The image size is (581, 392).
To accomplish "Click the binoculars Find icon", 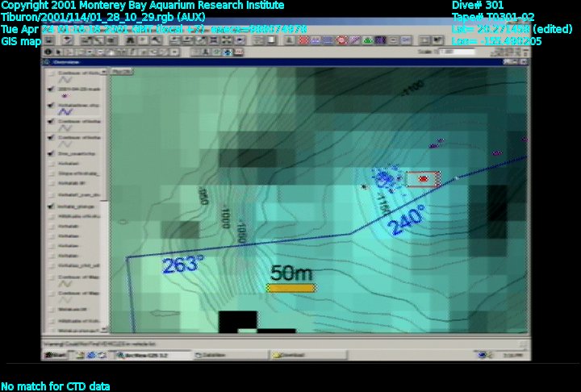I will (x=130, y=40).
